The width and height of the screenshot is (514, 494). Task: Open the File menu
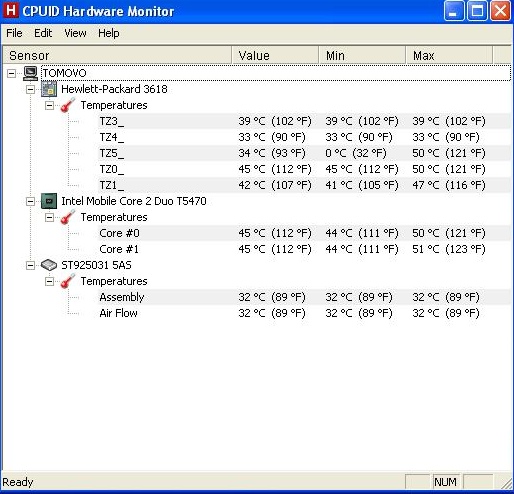coord(14,33)
